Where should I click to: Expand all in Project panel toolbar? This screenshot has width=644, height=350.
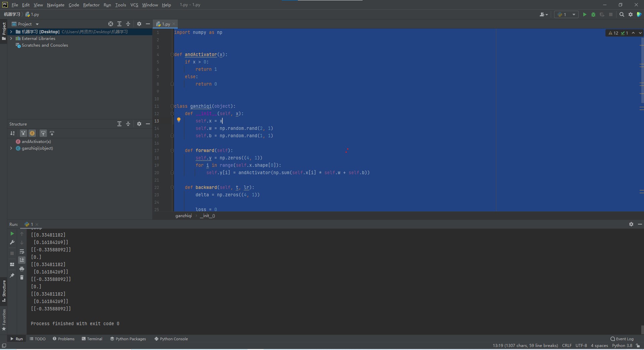[x=119, y=24]
